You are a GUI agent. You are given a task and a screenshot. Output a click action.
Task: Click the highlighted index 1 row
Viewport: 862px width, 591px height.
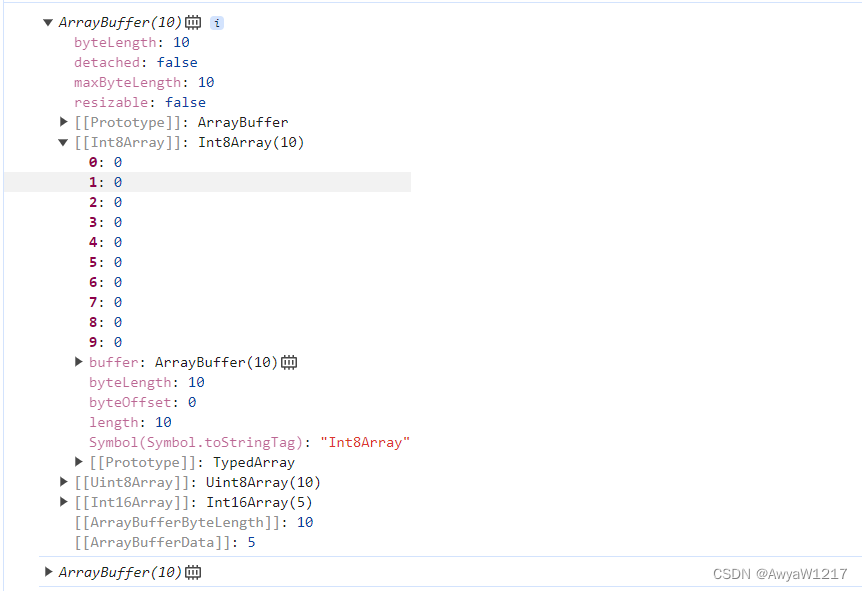point(110,181)
